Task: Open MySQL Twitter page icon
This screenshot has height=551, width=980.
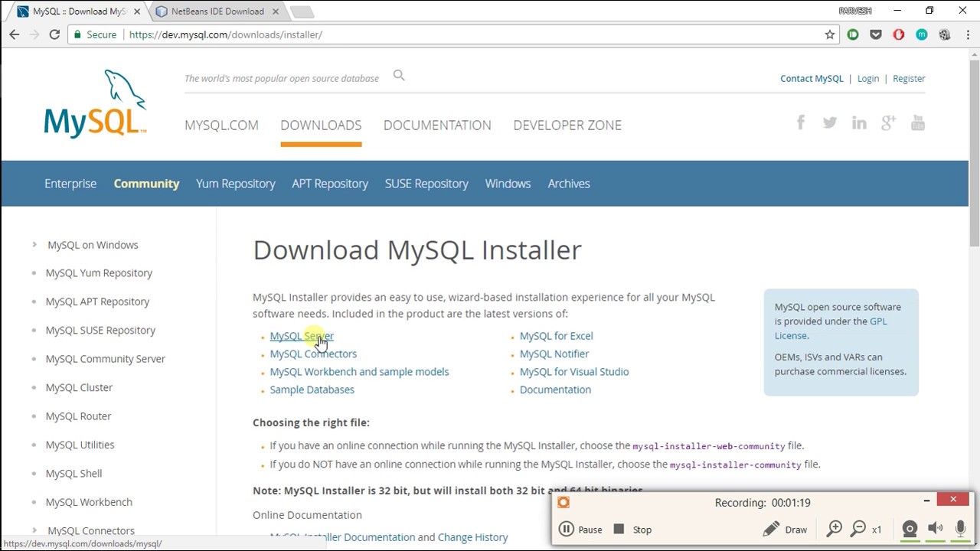Action: click(x=830, y=122)
